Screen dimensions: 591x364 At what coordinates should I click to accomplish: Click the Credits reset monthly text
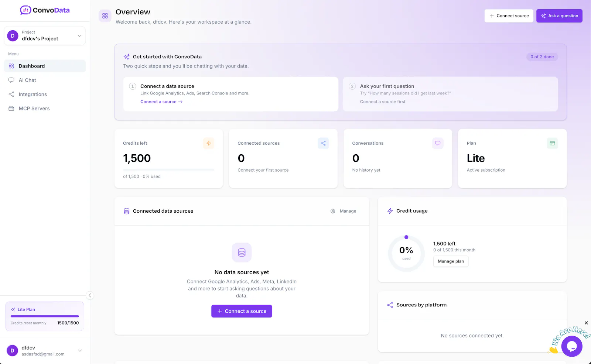(28, 323)
